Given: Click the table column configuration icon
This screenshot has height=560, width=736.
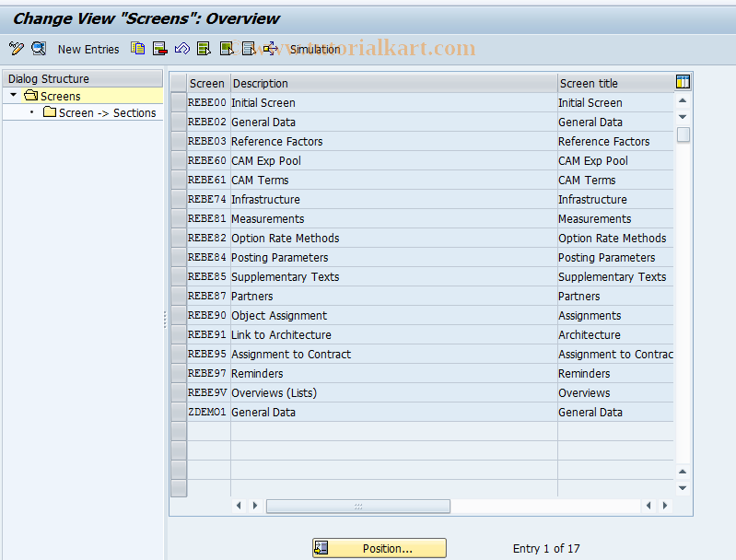Looking at the screenshot, I should tap(683, 82).
